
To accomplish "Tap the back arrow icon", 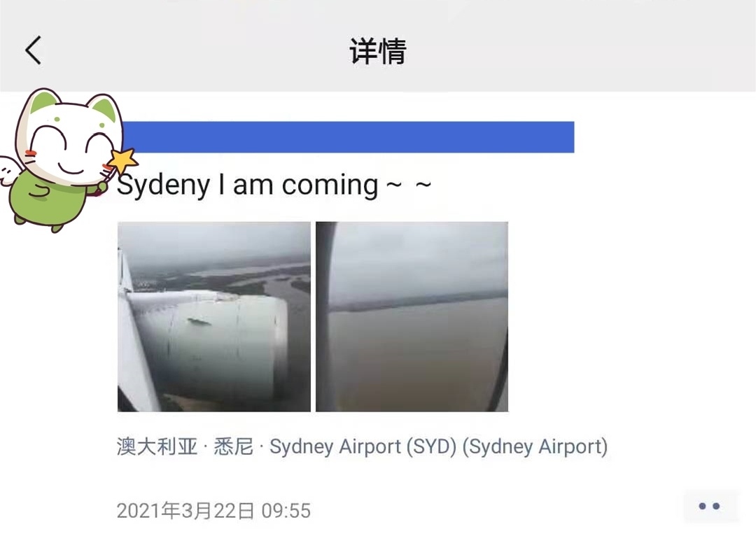I will coord(34,50).
